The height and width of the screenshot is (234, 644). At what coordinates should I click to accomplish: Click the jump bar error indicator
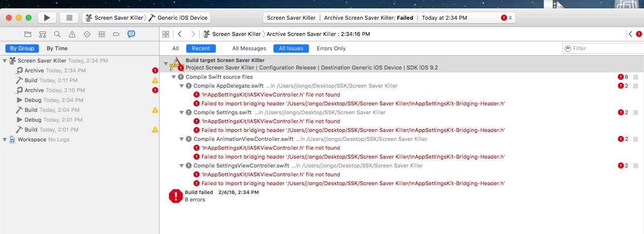pyautogui.click(x=639, y=34)
